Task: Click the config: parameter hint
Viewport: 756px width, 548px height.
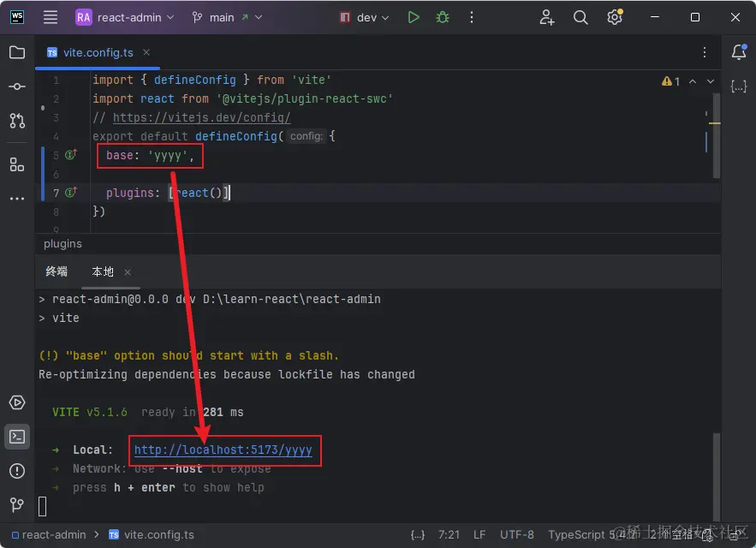Action: point(307,136)
